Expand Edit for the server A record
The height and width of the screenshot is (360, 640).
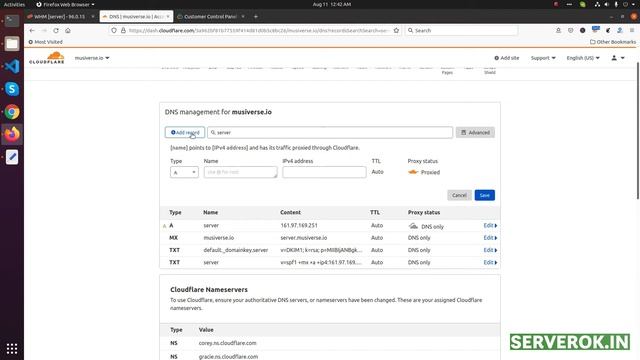tap(490, 225)
